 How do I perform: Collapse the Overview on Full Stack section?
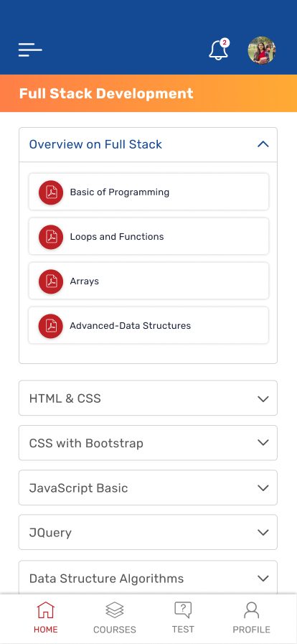point(263,144)
